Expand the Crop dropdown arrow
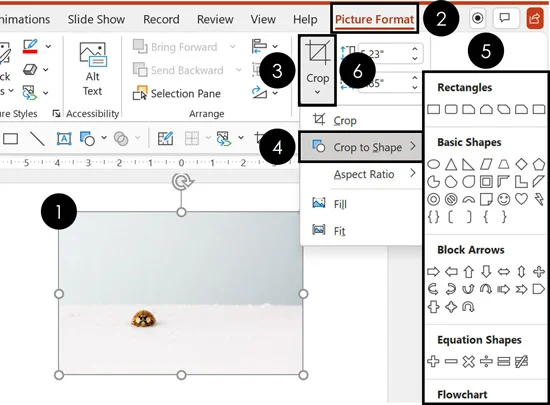 pyautogui.click(x=317, y=92)
